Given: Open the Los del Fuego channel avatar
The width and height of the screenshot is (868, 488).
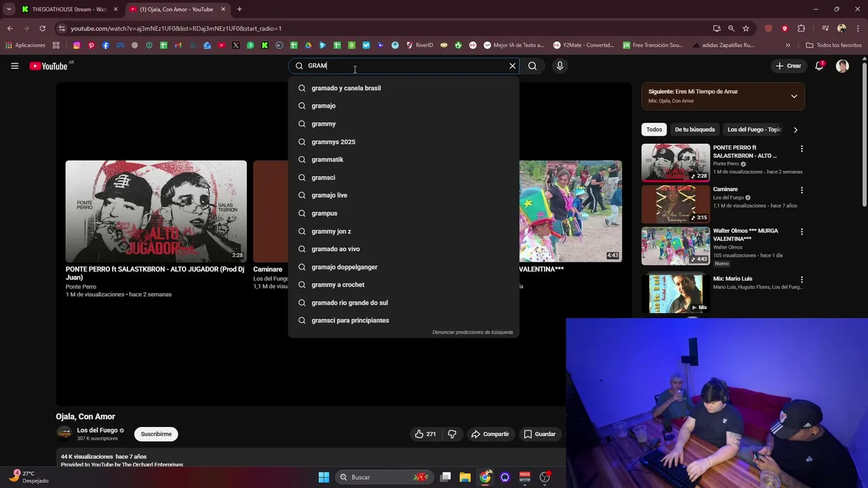Looking at the screenshot, I should (x=64, y=433).
